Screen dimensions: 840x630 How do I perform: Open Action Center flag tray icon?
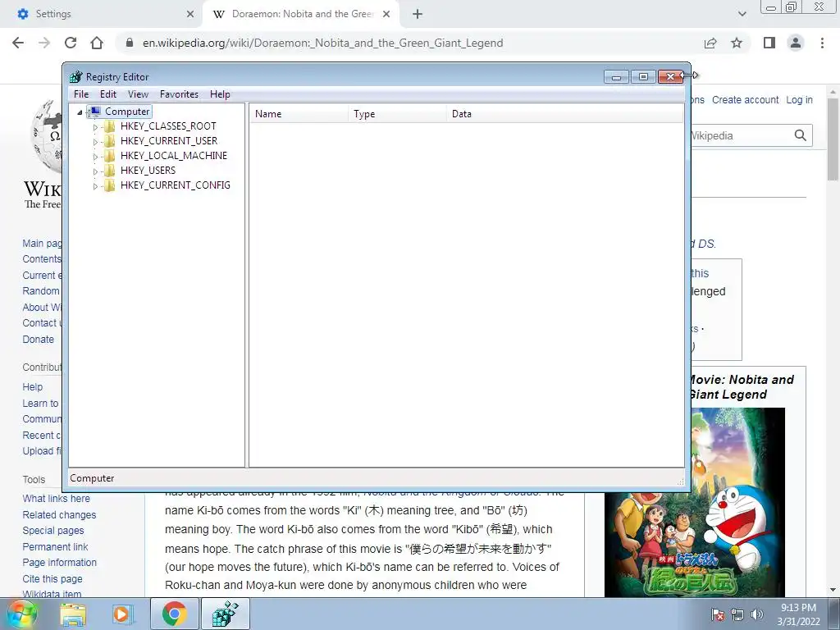(718, 614)
